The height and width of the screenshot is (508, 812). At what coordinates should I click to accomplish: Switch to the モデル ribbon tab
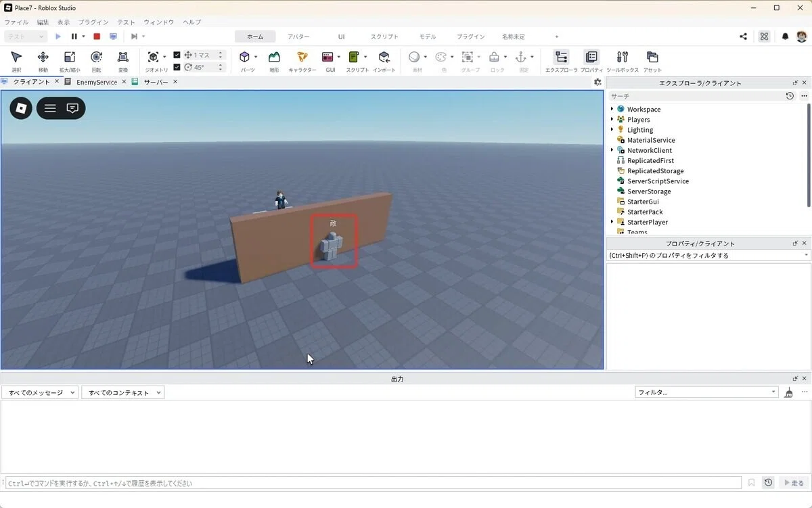click(x=428, y=37)
